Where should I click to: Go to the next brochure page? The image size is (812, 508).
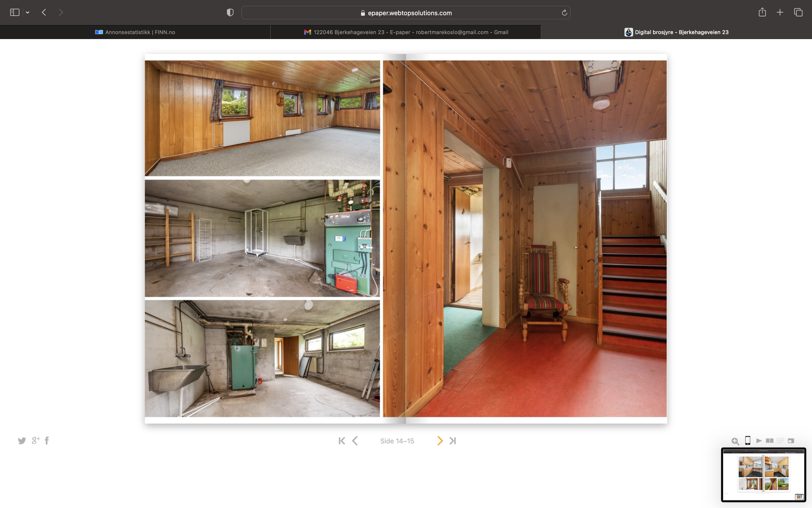click(439, 441)
